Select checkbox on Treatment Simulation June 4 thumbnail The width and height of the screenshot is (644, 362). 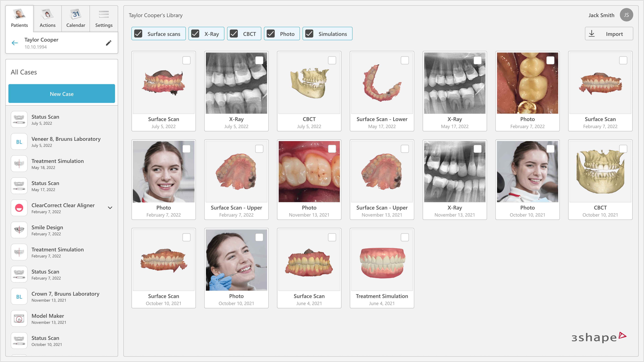pyautogui.click(x=405, y=237)
